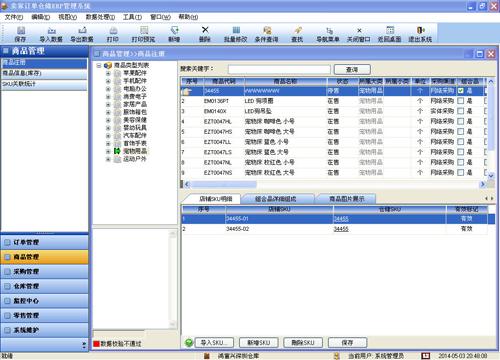Click the 关闭窗口 close window toolbar icon
Screen dimensions: 500x360
click(x=359, y=31)
